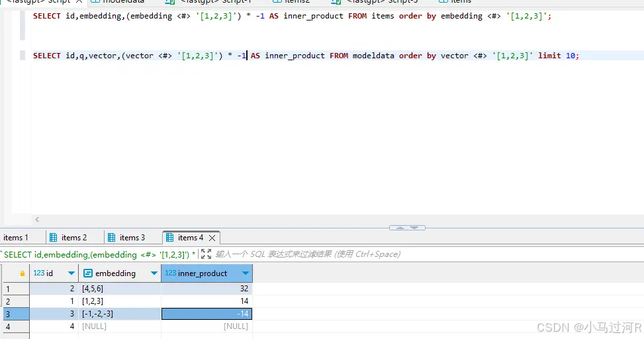Click the up arrow on the panel divider

[x=400, y=228]
